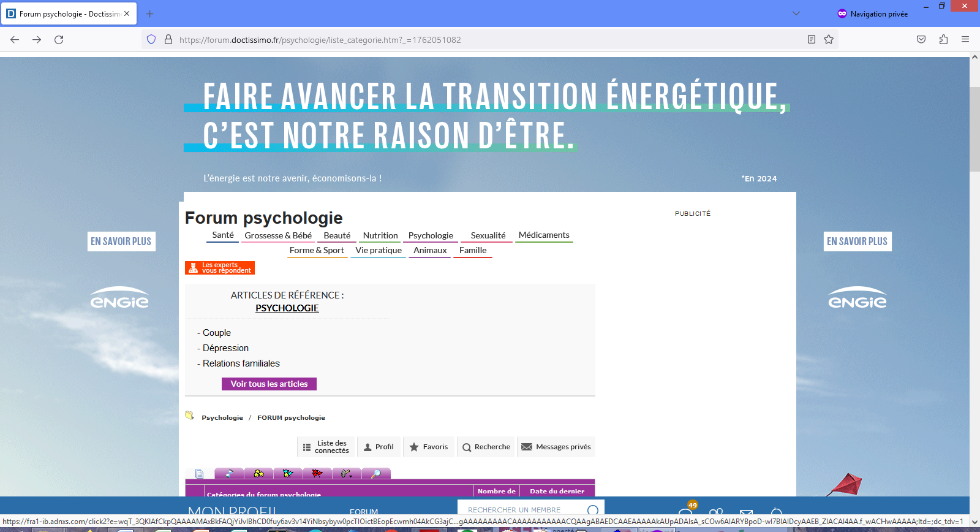The image size is (980, 532).
Task: Open the Famille menu section
Action: (473, 250)
